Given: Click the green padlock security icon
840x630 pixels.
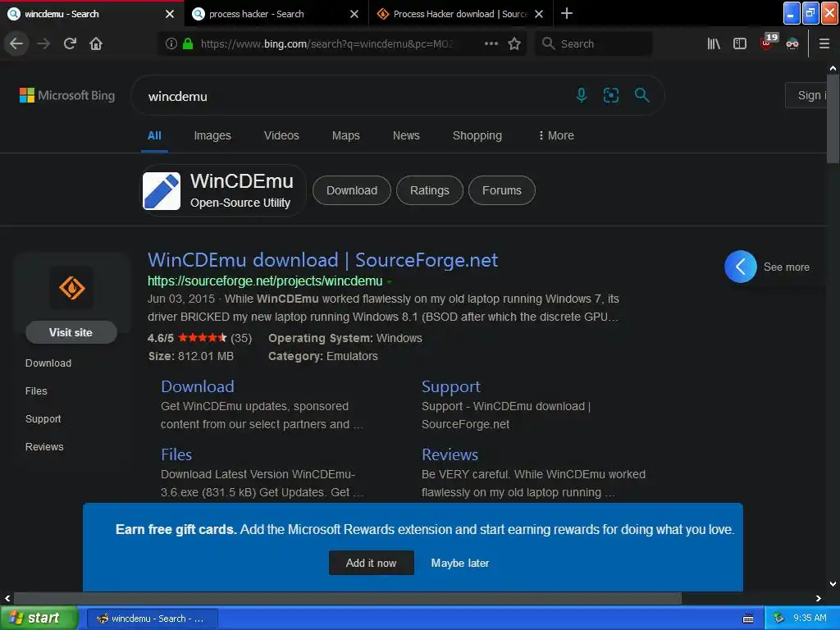Looking at the screenshot, I should [x=188, y=43].
